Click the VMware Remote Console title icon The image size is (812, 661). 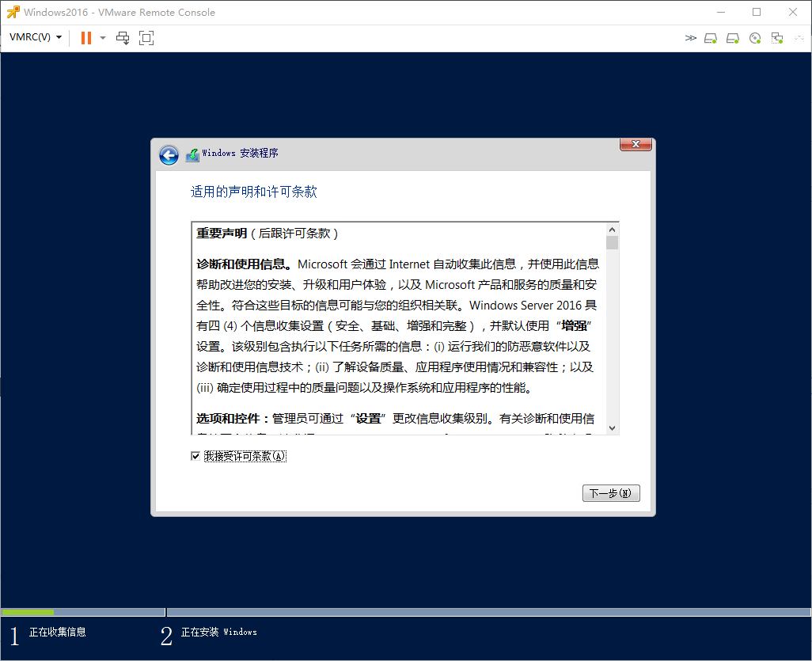coord(13,12)
